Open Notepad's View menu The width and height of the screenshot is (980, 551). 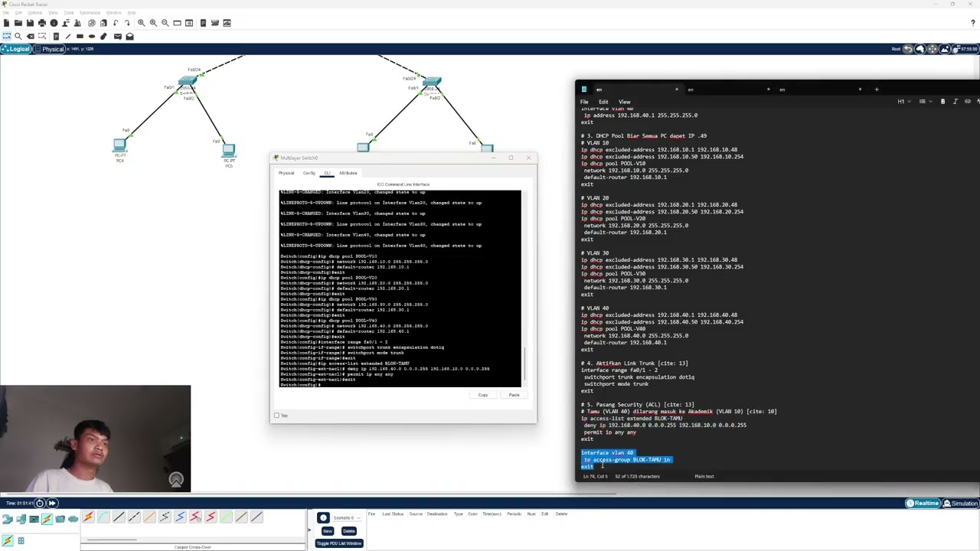[x=625, y=102]
